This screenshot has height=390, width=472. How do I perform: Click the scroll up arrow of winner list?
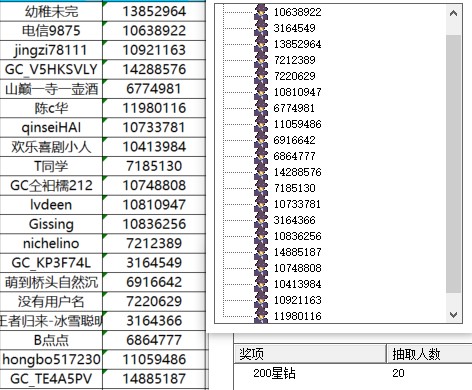coord(453,13)
